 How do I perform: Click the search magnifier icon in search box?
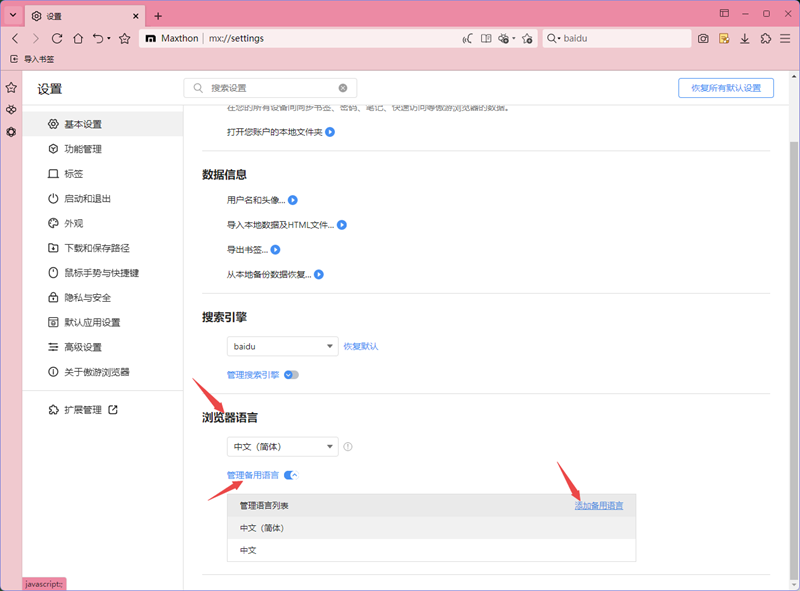pos(551,38)
